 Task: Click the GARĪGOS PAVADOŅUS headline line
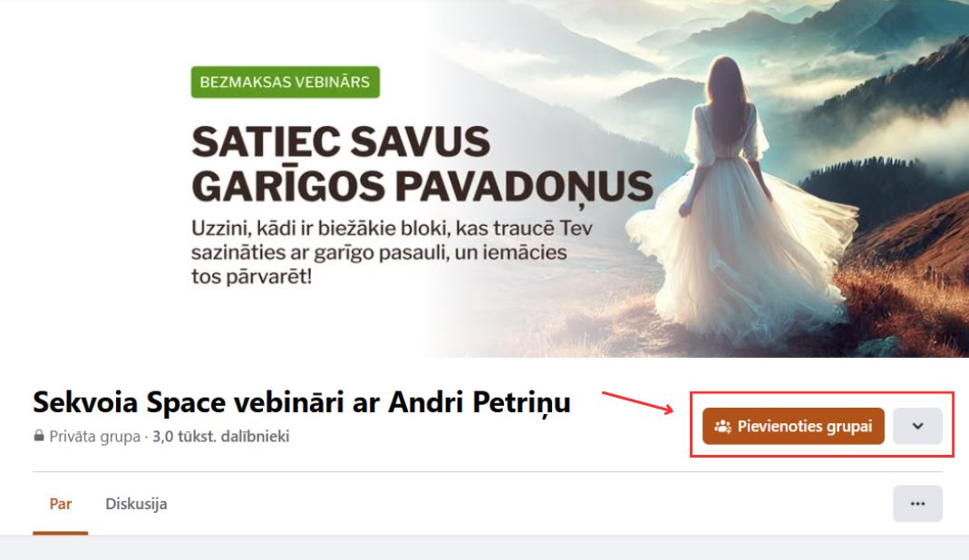coord(422,186)
